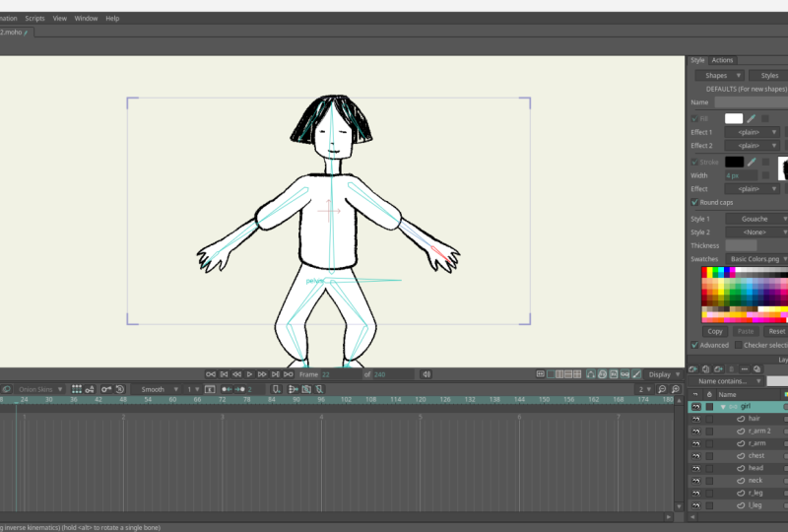The height and width of the screenshot is (532, 788).
Task: Click the single-view layout icon above timeline
Action: [x=551, y=374]
